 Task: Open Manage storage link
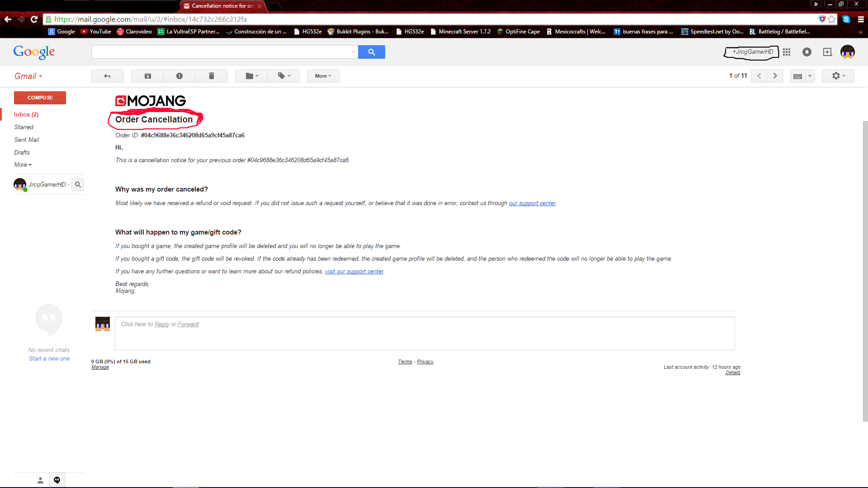(100, 367)
